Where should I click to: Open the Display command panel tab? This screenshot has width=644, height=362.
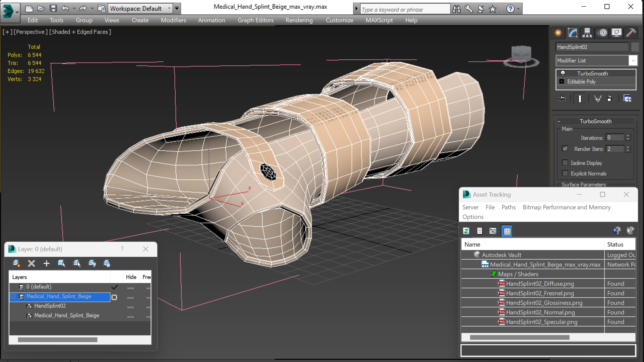click(x=616, y=32)
